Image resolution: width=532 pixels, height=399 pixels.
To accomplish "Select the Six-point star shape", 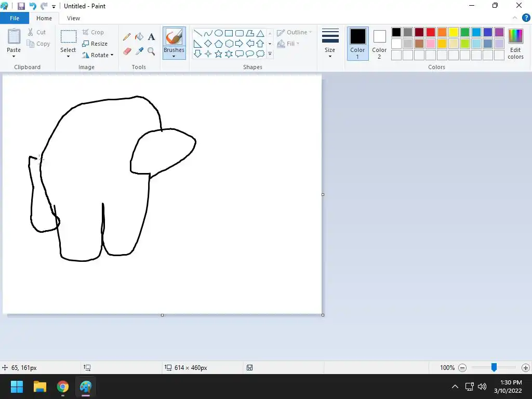I will (229, 54).
